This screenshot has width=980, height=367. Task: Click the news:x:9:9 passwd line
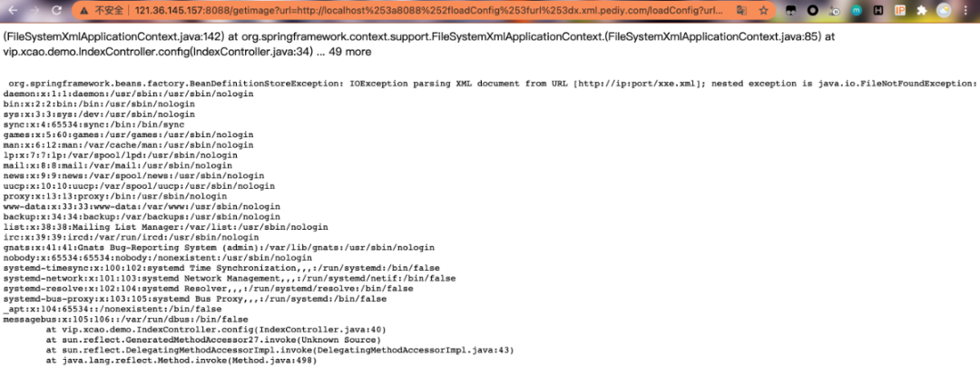pyautogui.click(x=133, y=175)
